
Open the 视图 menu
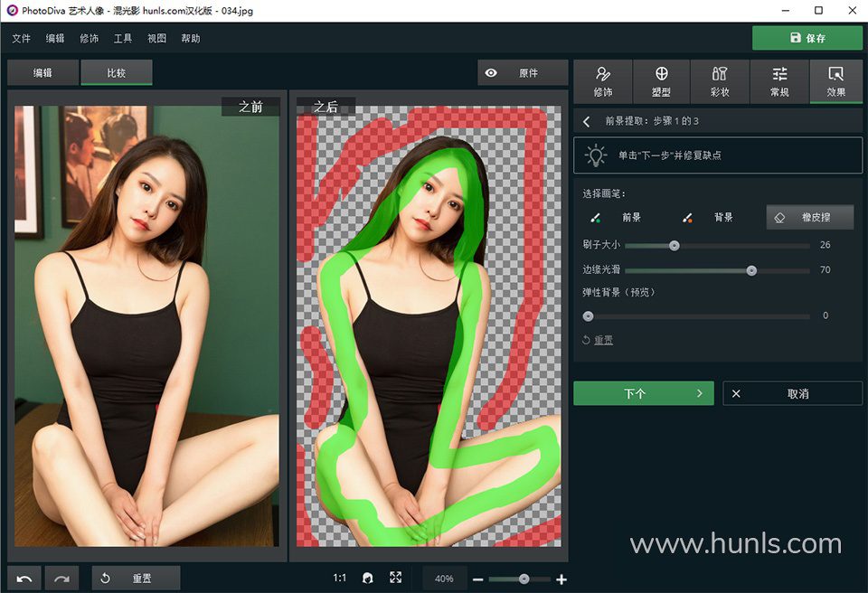156,38
